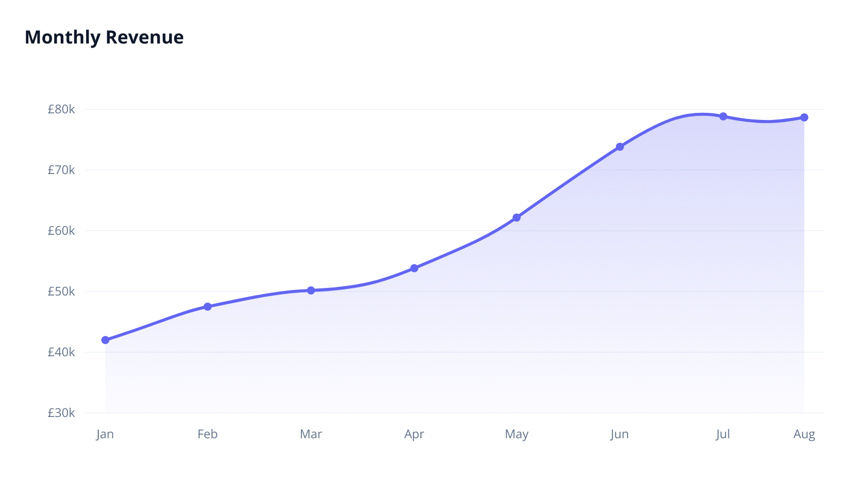Click the £80k y-axis label
859x504 pixels.
click(x=61, y=109)
